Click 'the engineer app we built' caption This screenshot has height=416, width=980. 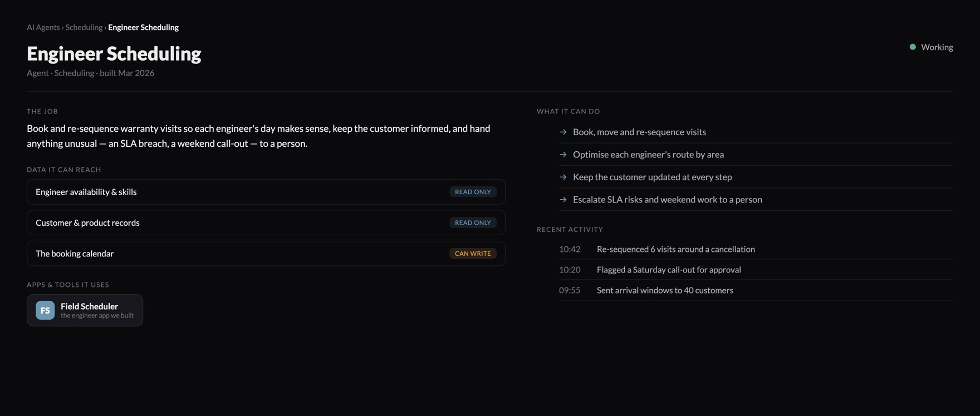(97, 315)
